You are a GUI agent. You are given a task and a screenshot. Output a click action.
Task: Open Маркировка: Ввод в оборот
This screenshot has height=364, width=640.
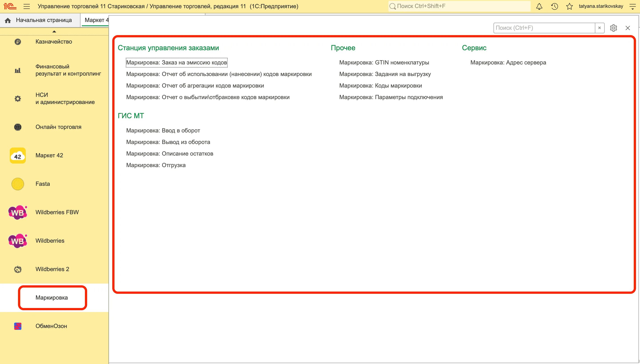(x=163, y=130)
